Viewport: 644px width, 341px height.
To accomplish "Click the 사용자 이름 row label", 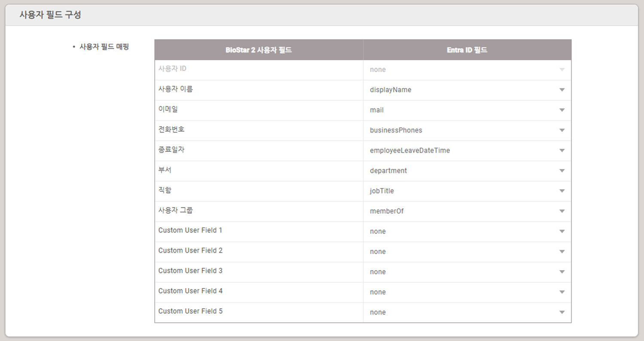I will 176,89.
